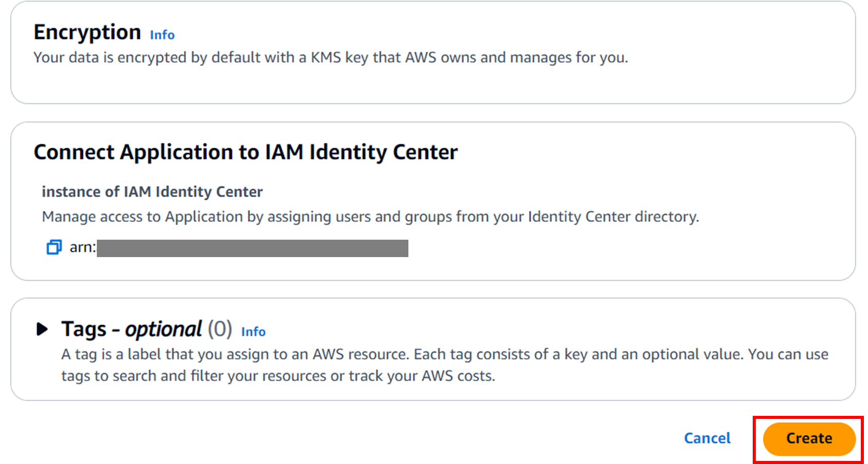Click the (0) tags count
Image resolution: width=868 pixels, height=464 pixels.
(220, 329)
